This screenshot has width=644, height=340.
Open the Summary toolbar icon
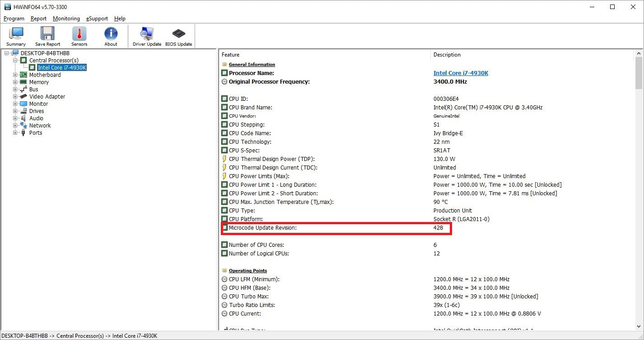pos(16,36)
